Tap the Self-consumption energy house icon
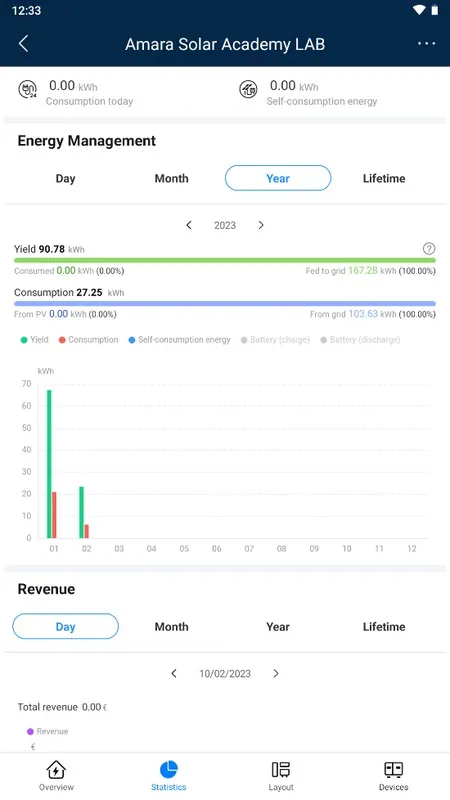Screen dimensions: 450x800 pyautogui.click(x=248, y=90)
